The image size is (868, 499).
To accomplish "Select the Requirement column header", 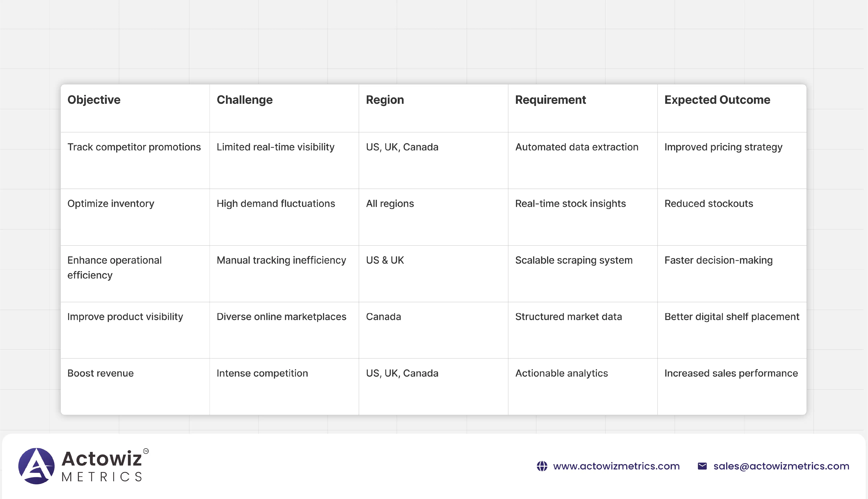I will coord(550,100).
